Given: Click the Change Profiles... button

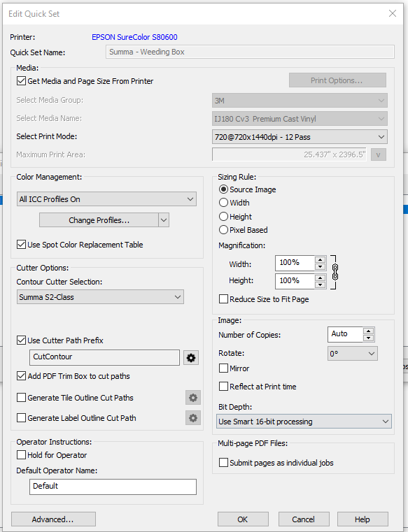Looking at the screenshot, I should click(x=99, y=220).
